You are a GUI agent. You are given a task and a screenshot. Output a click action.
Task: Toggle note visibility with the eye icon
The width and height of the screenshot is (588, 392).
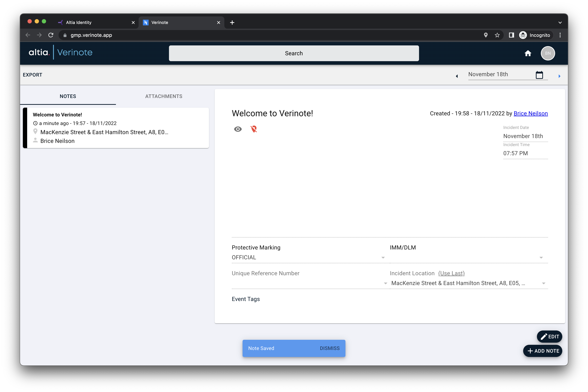pos(238,129)
